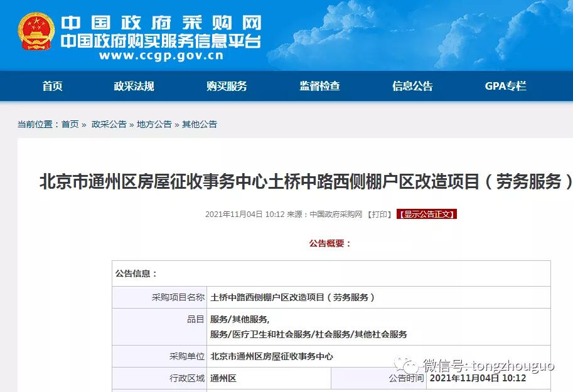This screenshot has height=392, width=573.
Task: Open the 首页 navigation menu item
Action: click(51, 86)
